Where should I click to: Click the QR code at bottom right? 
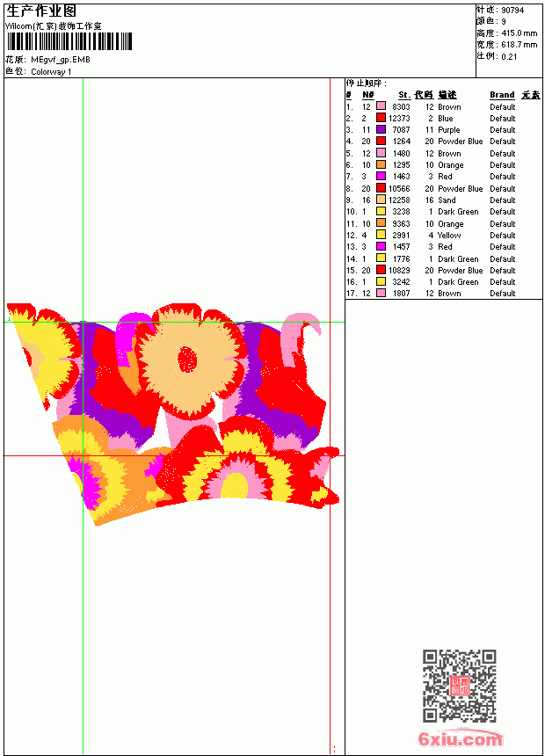coord(460,685)
